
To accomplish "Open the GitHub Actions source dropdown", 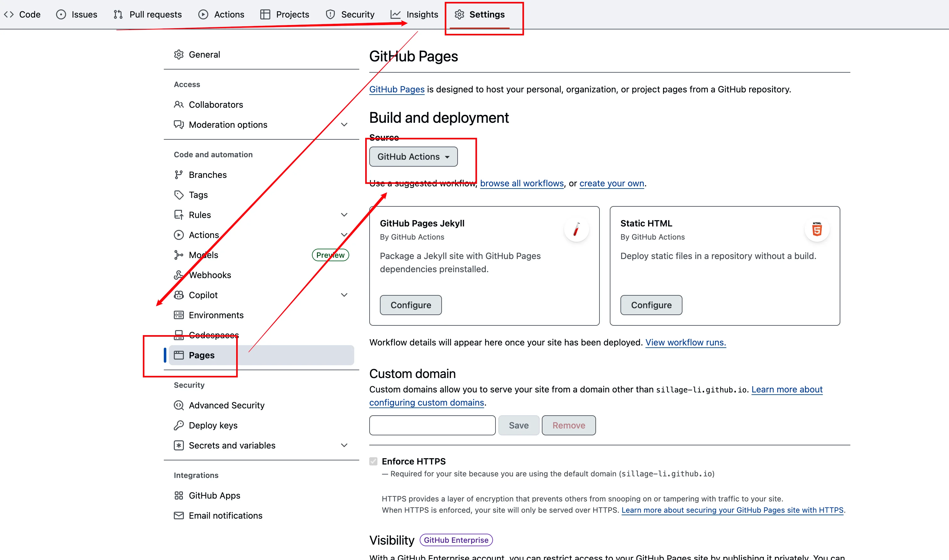I will (413, 157).
